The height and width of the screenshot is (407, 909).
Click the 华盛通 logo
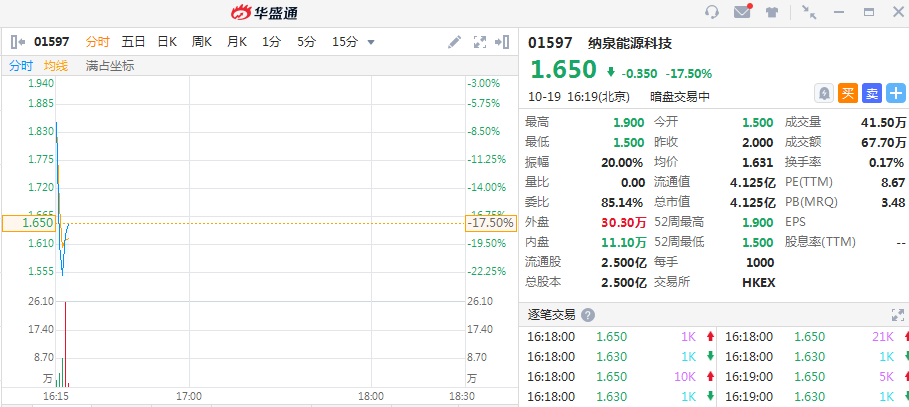[264, 12]
